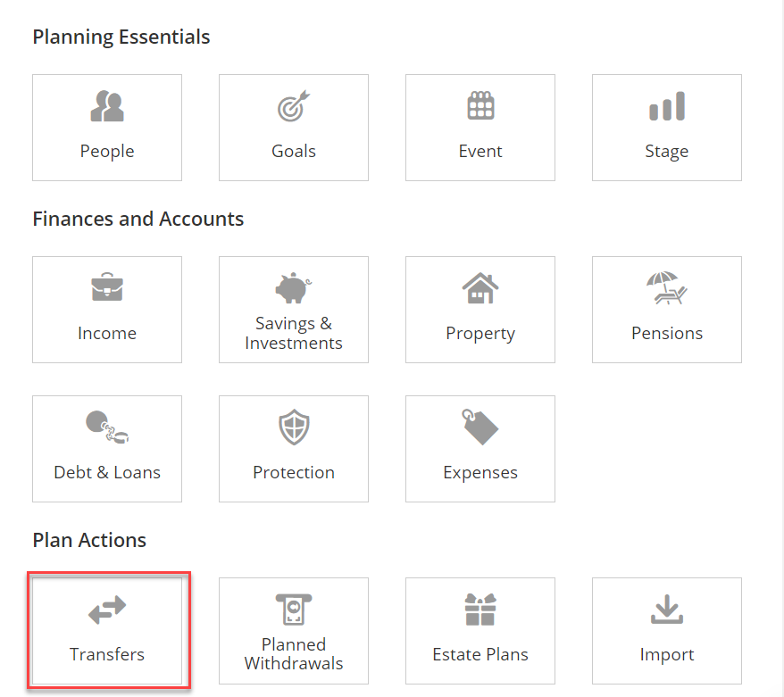The height and width of the screenshot is (697, 784).
Task: Select the Protection shield icon
Action: [294, 427]
